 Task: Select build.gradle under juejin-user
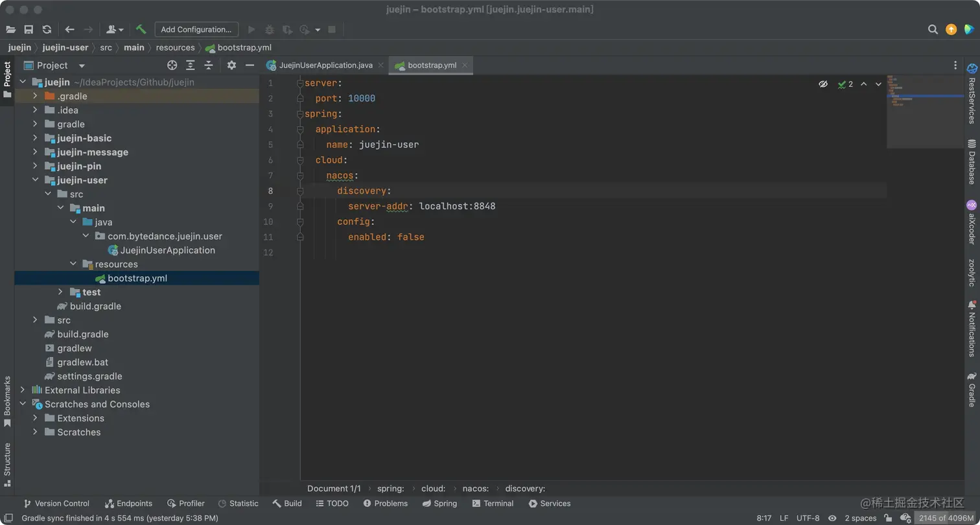pos(95,306)
